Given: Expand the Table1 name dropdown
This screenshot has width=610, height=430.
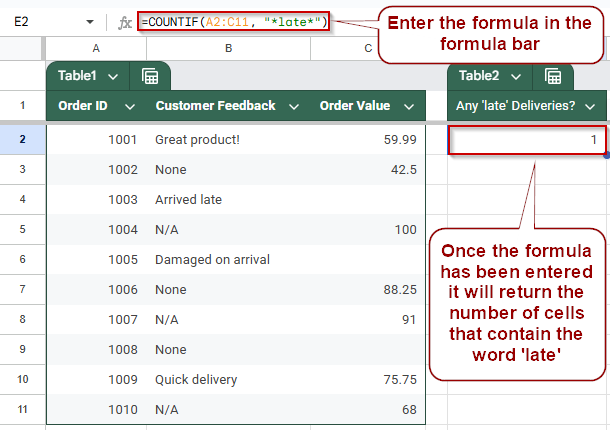Looking at the screenshot, I should point(113,77).
